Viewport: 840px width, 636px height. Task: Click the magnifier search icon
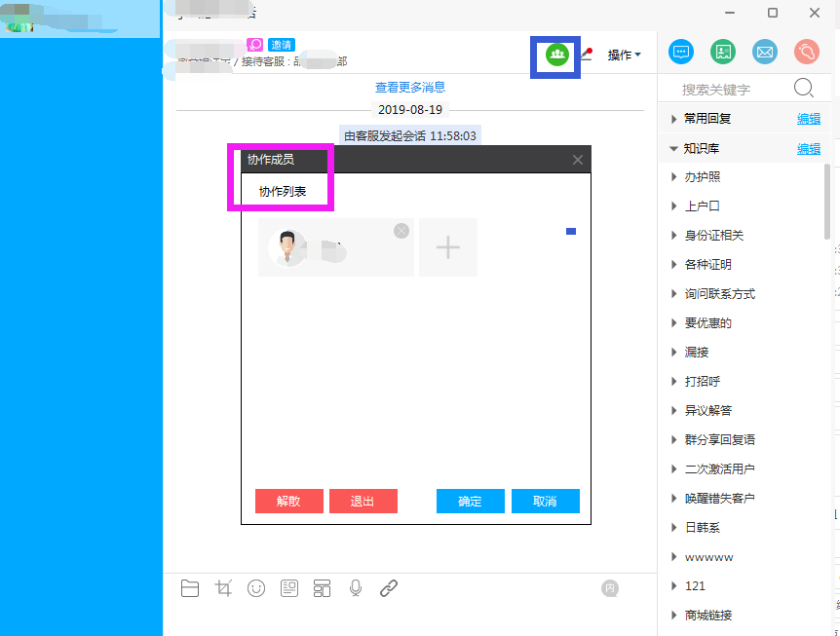[x=804, y=89]
